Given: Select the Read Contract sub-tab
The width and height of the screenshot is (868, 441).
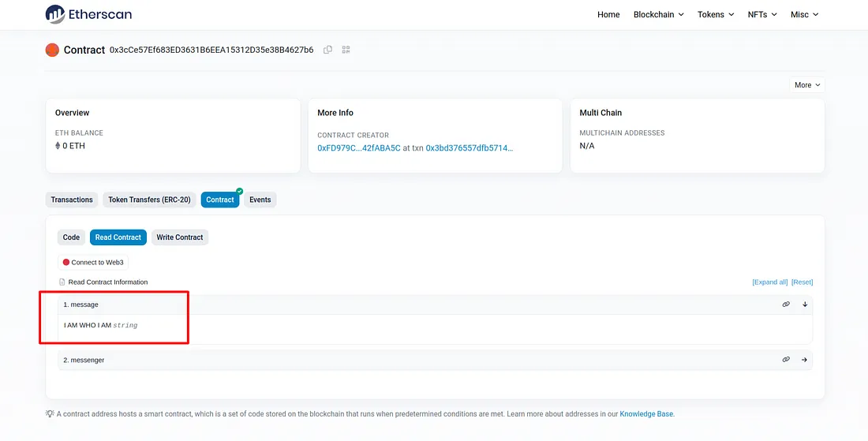Looking at the screenshot, I should pos(118,237).
